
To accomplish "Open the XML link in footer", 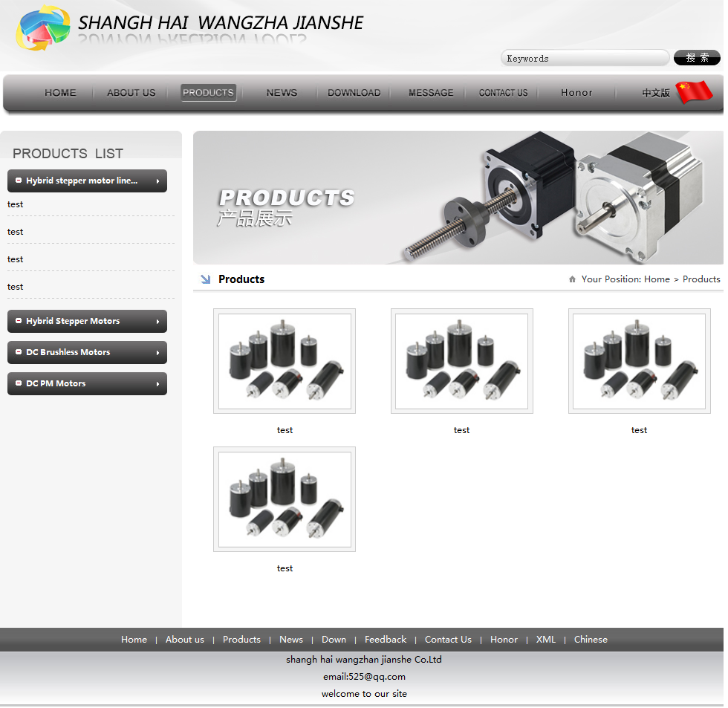I will (x=545, y=640).
